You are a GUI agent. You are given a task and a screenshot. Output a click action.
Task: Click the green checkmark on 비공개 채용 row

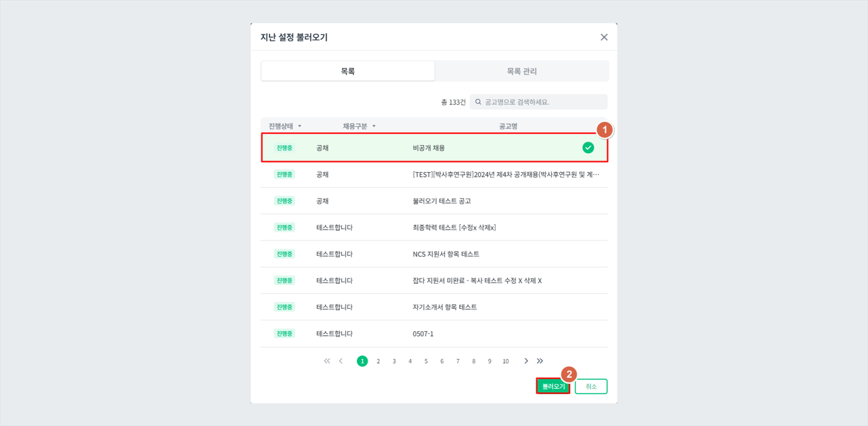point(586,148)
